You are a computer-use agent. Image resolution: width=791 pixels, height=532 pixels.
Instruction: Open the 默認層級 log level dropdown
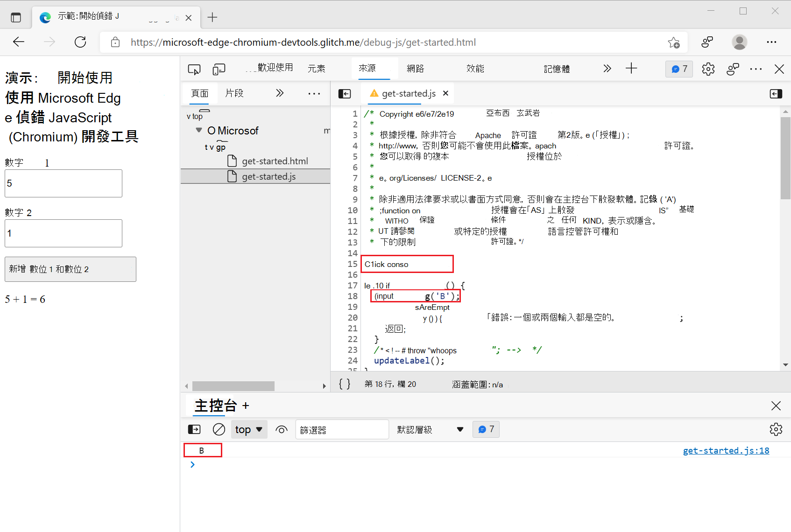coord(430,429)
